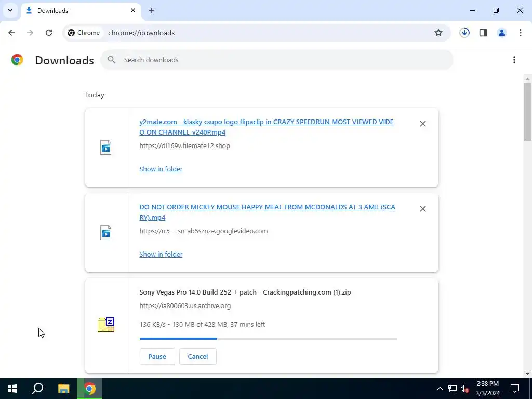Open the Downloads page more actions menu
Screen dimensions: 532x399
(x=514, y=60)
